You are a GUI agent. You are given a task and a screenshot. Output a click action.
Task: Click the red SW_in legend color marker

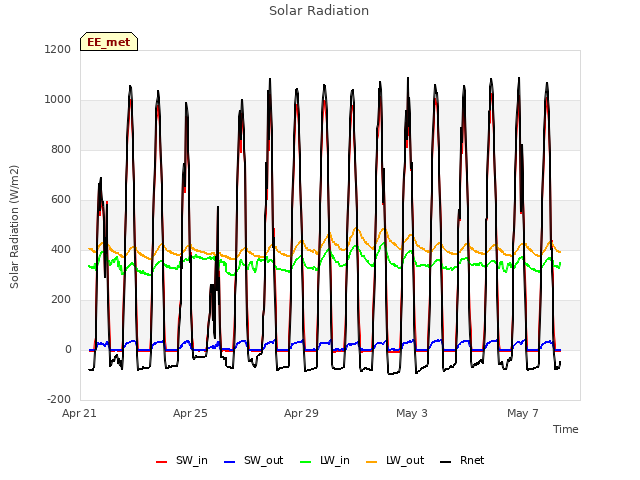[x=162, y=462]
